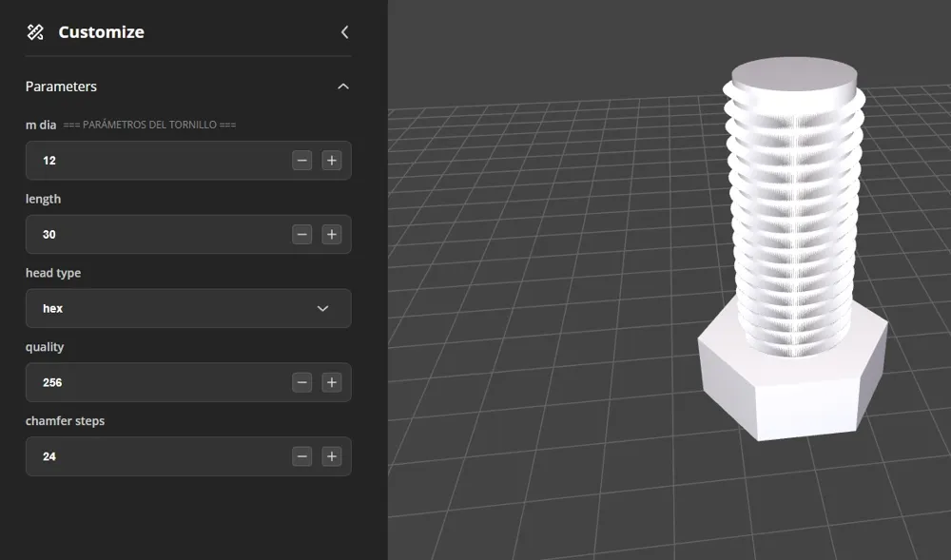Click the plus icon beside m dia

tap(331, 160)
